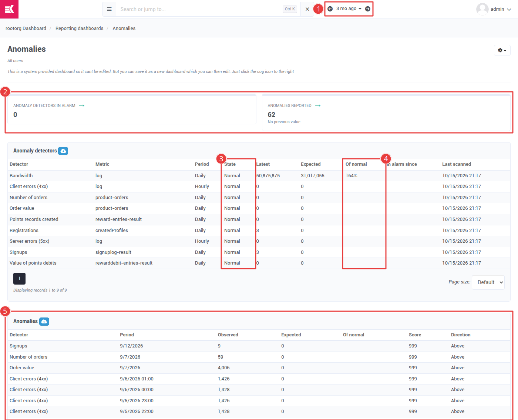Select the Signups 9/12/2026 anomaly row

259,346
